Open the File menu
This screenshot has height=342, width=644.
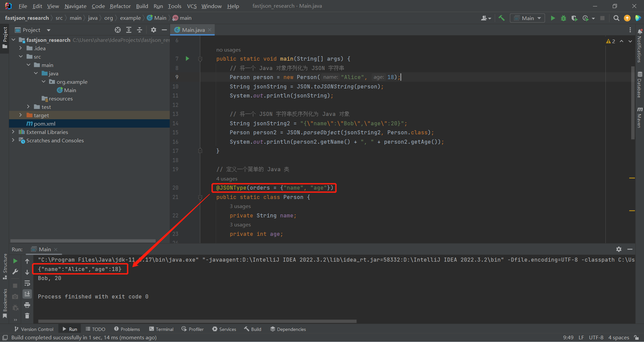pos(23,6)
